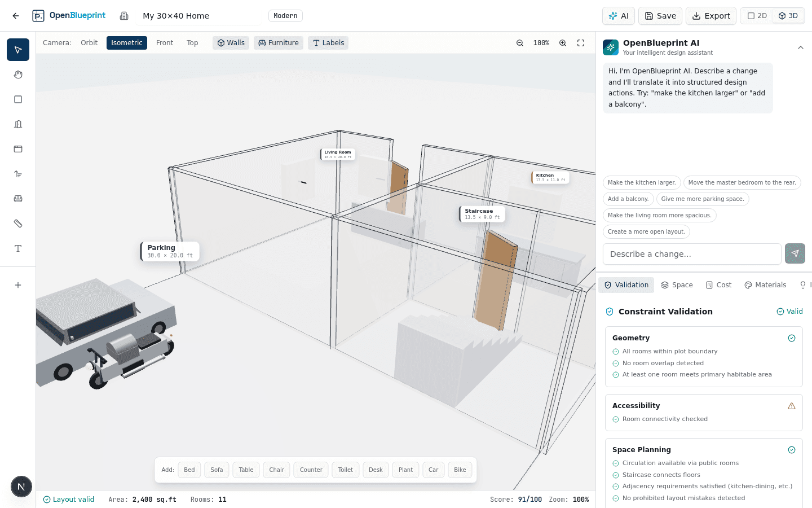Use suggestion 'Move the master bedroom to the rear.'
Viewport: 812px width, 508px height.
pos(742,182)
